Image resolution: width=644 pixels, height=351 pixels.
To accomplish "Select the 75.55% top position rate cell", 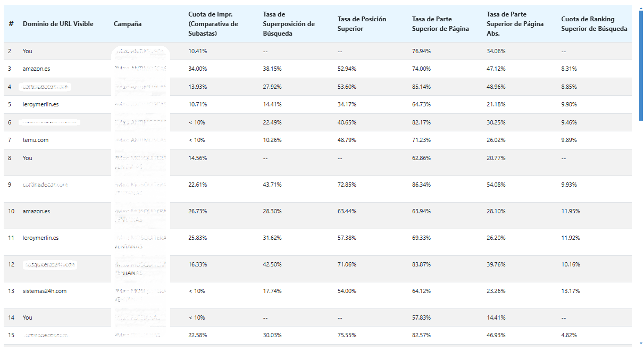I will click(x=347, y=336).
